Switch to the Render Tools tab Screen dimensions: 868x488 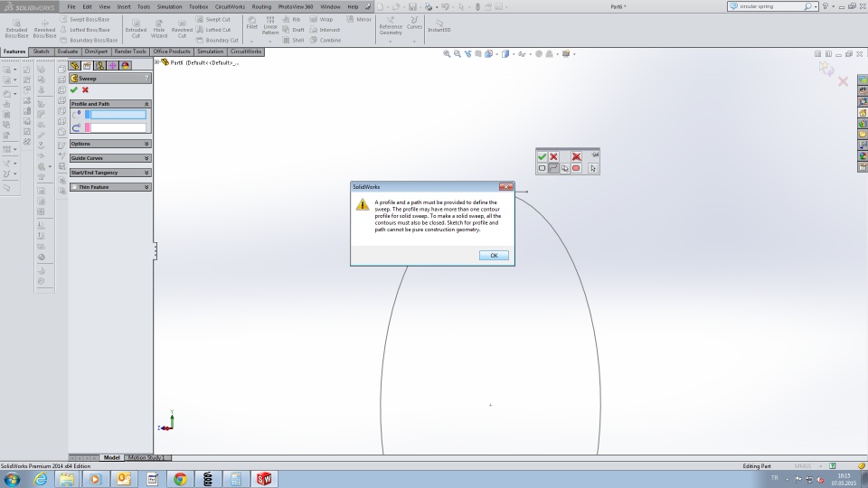(x=130, y=52)
